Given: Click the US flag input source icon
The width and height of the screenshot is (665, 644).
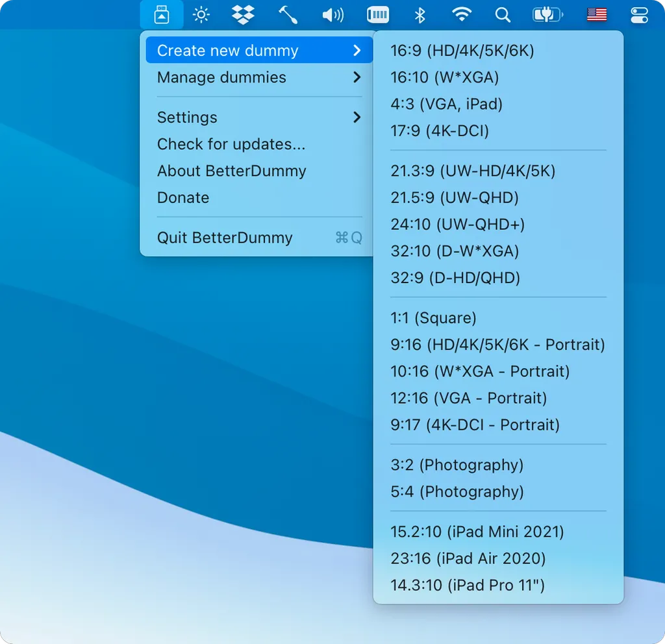Looking at the screenshot, I should click(597, 14).
